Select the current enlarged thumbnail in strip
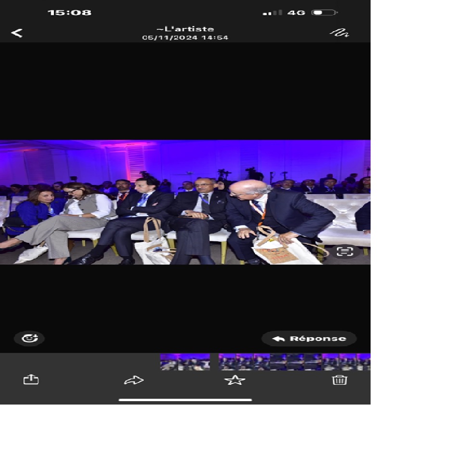This screenshot has height=471, width=476. pyautogui.click(x=185, y=362)
